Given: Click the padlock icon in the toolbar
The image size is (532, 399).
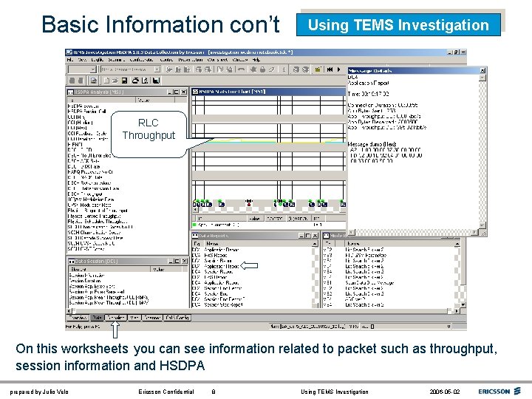Looking at the screenshot, I should (x=262, y=69).
